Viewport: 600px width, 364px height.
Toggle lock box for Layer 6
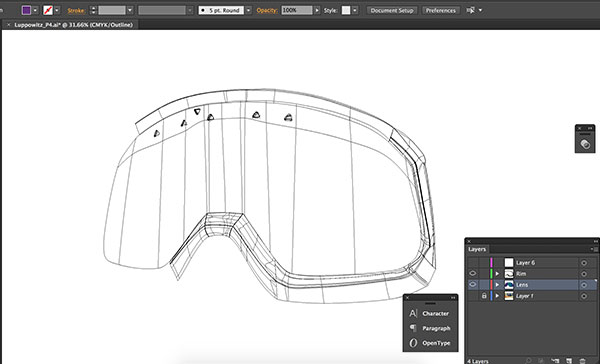[x=484, y=263]
